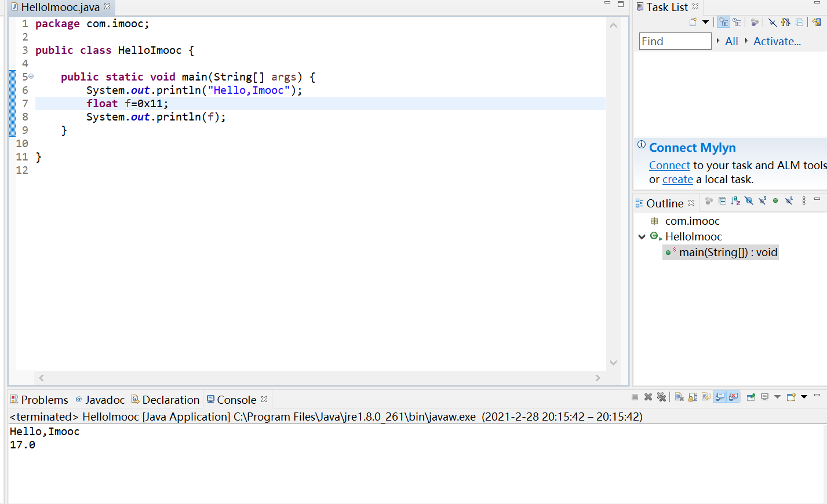Collapse the HelloImooc class node in Outline
The width and height of the screenshot is (827, 504).
(x=642, y=236)
